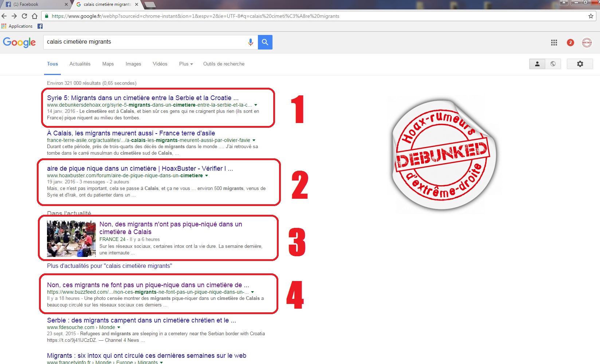The width and height of the screenshot is (600, 364).
Task: Expand the hoaxbuster.com URL dropdown arrow
Action: (207, 175)
